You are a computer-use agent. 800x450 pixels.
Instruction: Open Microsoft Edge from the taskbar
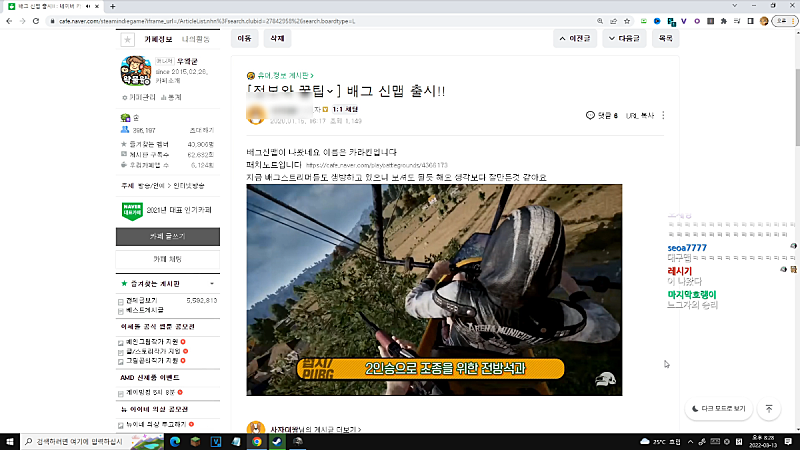pyautogui.click(x=175, y=441)
